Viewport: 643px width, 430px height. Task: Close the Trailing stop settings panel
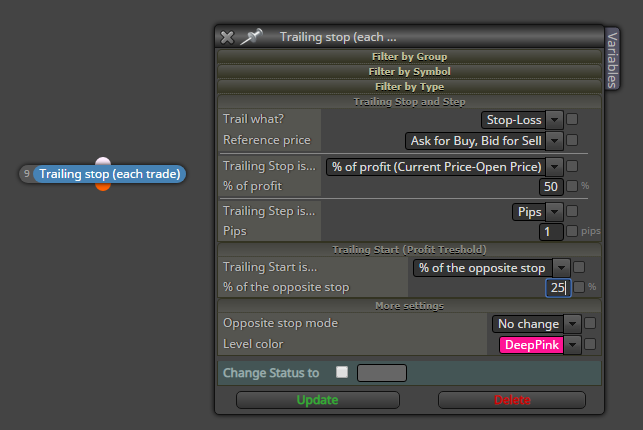tap(227, 37)
